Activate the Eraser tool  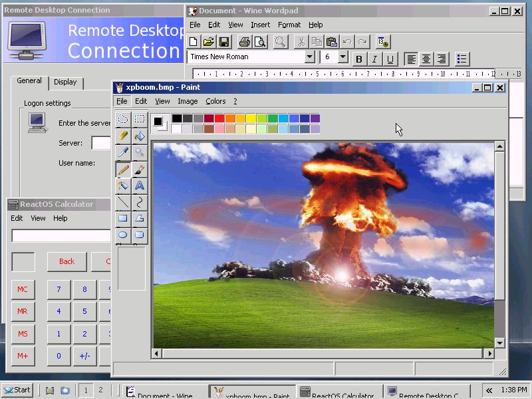click(122, 135)
